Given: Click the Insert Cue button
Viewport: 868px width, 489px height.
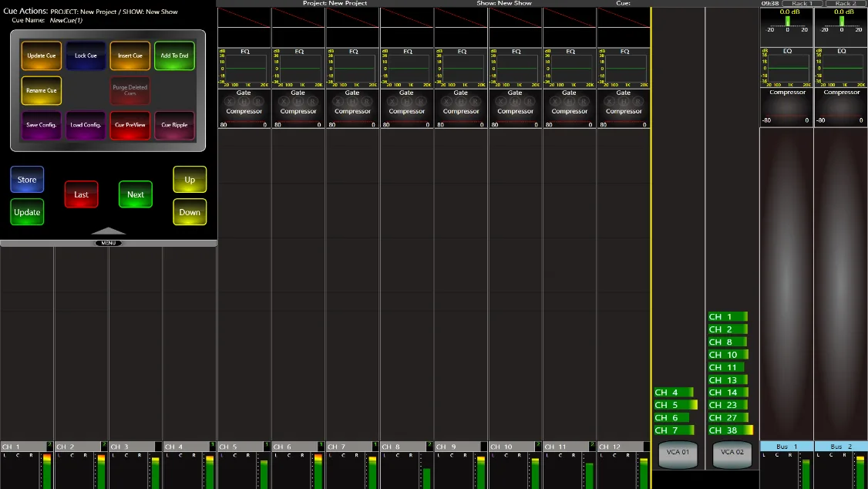Looking at the screenshot, I should pos(130,56).
